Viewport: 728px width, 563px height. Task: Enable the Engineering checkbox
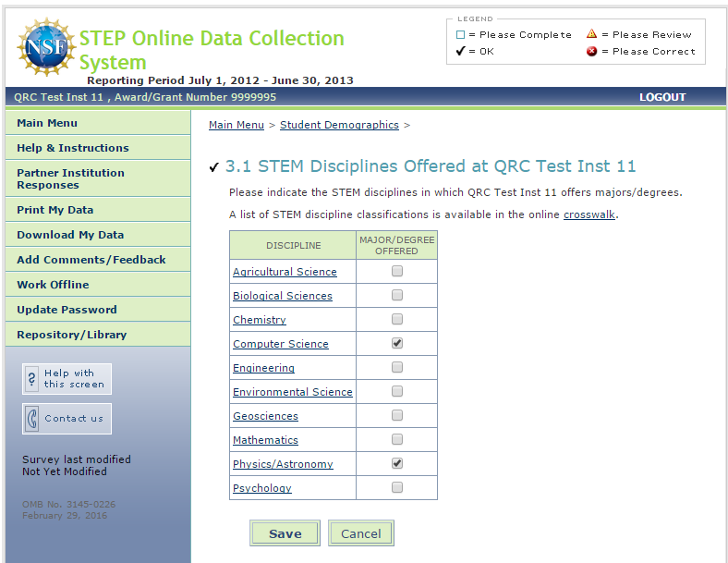[x=397, y=367]
